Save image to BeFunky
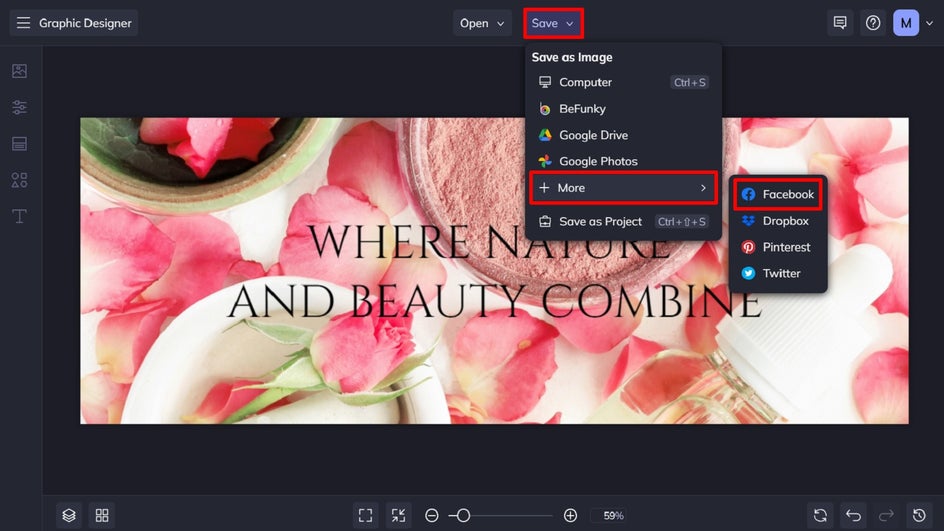 tap(623, 109)
